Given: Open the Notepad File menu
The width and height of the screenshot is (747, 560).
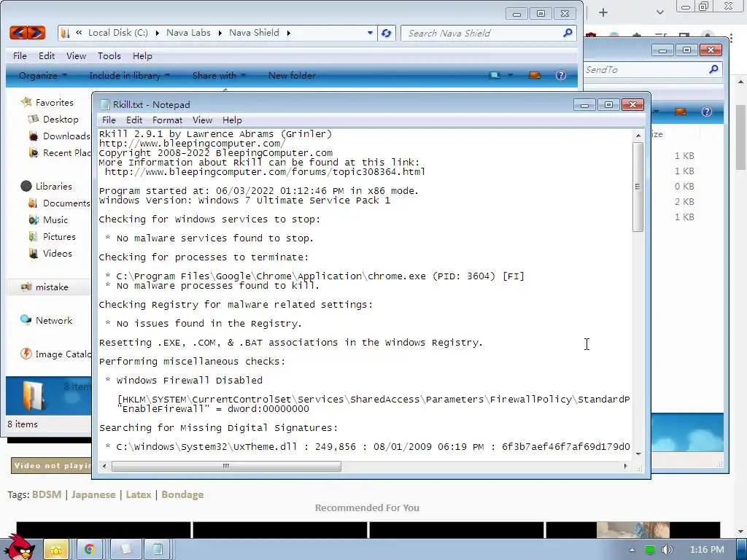Looking at the screenshot, I should pyautogui.click(x=109, y=120).
